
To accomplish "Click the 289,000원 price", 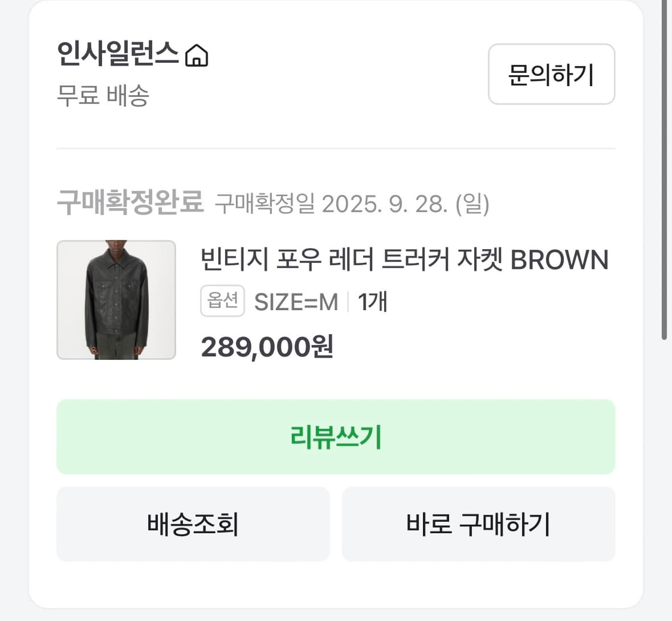I will (267, 347).
